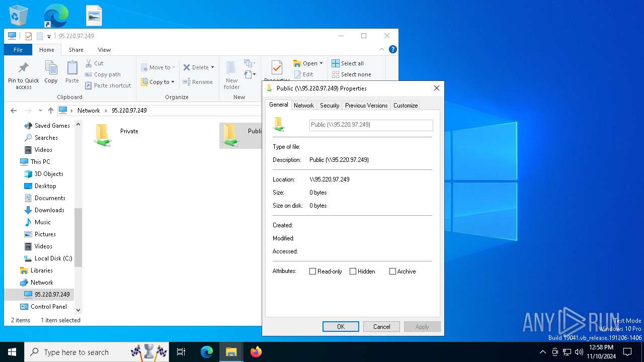Click Pin to Quick access icon
Image resolution: width=644 pixels, height=362 pixels.
click(23, 67)
